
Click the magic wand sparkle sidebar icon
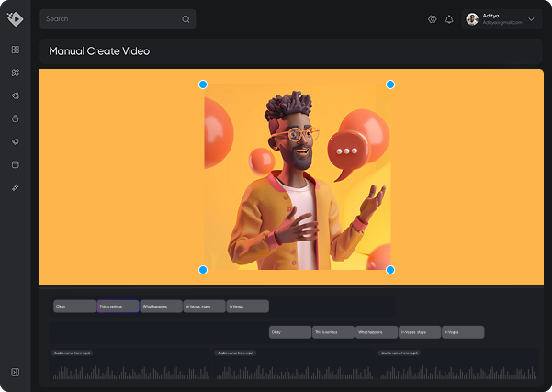click(16, 187)
